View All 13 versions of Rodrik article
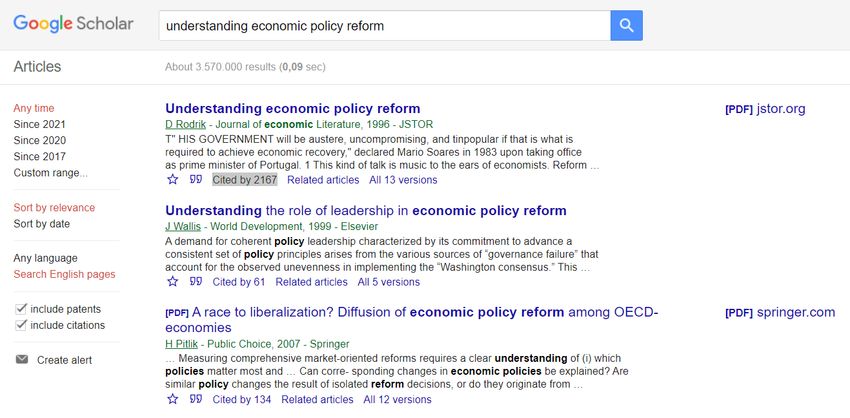 pyautogui.click(x=403, y=179)
